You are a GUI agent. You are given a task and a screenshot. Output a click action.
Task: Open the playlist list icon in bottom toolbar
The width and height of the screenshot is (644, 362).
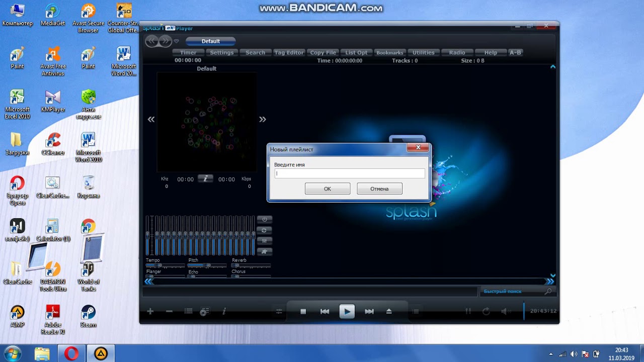[188, 312]
